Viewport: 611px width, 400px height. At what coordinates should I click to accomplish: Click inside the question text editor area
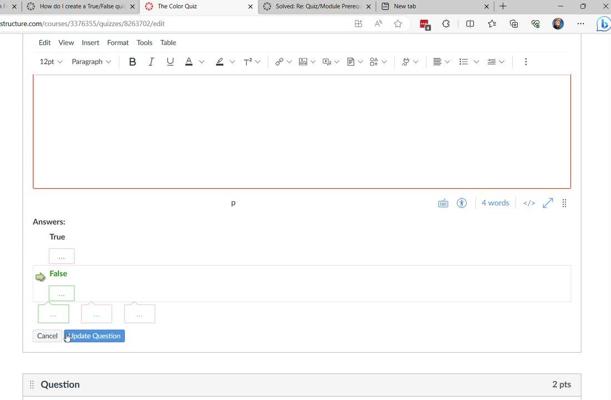[x=301, y=130]
